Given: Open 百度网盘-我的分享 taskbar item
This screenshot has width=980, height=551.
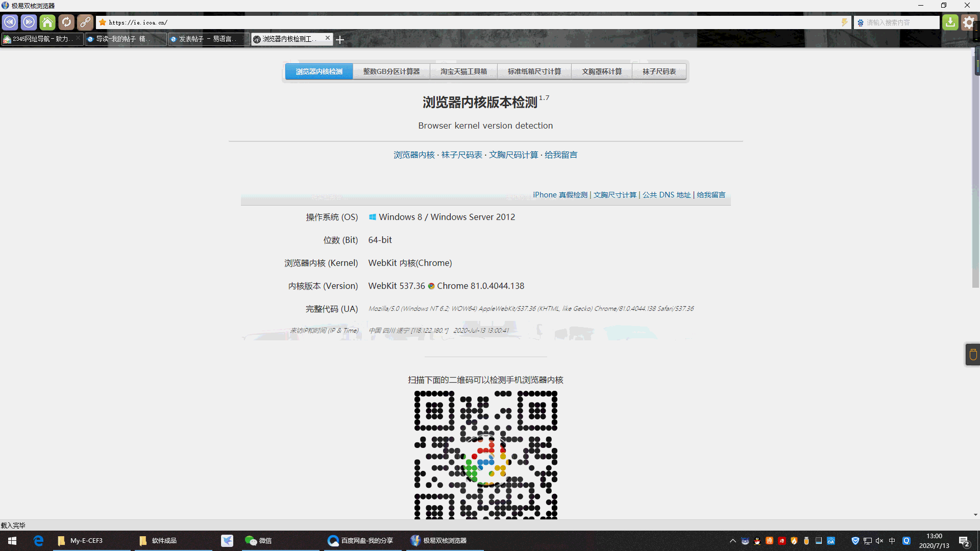Looking at the screenshot, I should [362, 540].
